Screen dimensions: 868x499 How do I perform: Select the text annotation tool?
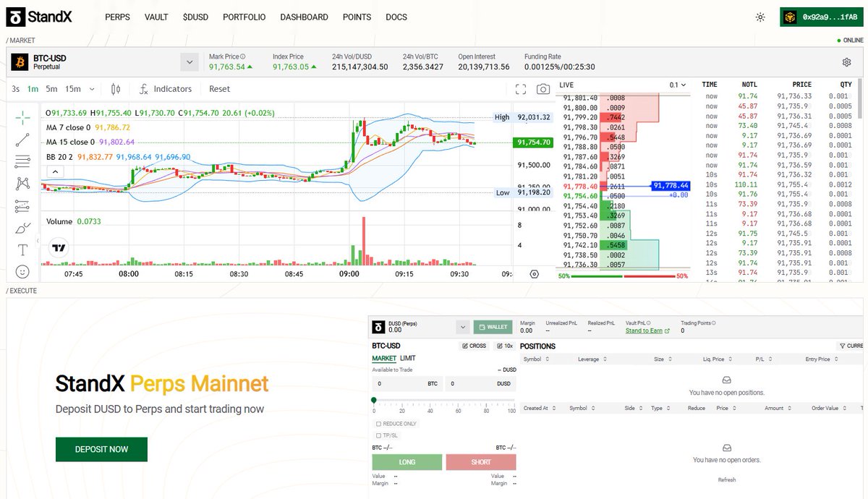pos(22,249)
